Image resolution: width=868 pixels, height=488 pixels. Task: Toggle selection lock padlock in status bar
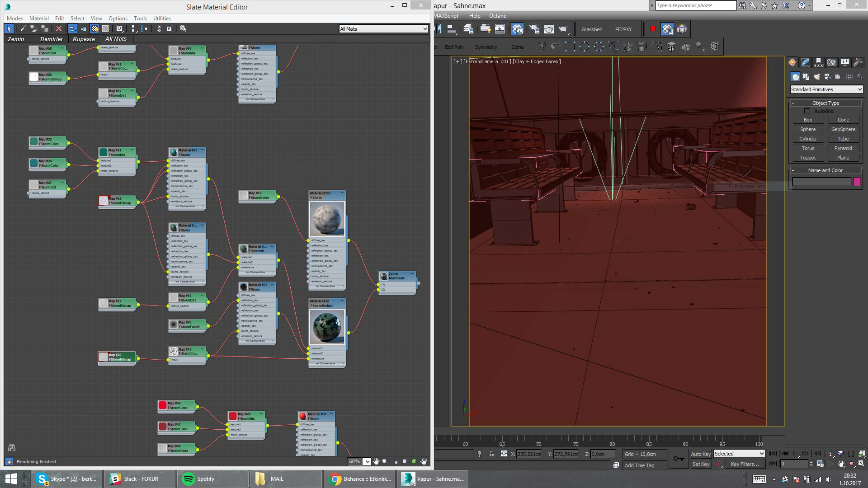[x=491, y=454]
